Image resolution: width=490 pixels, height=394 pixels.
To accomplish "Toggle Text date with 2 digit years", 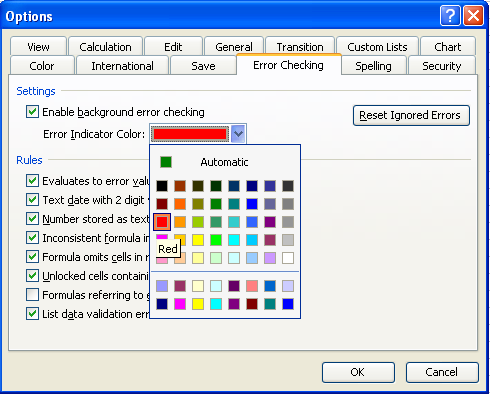I will (32, 200).
